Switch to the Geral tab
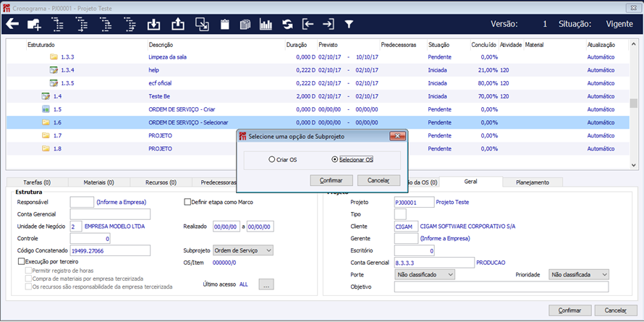 (x=470, y=182)
